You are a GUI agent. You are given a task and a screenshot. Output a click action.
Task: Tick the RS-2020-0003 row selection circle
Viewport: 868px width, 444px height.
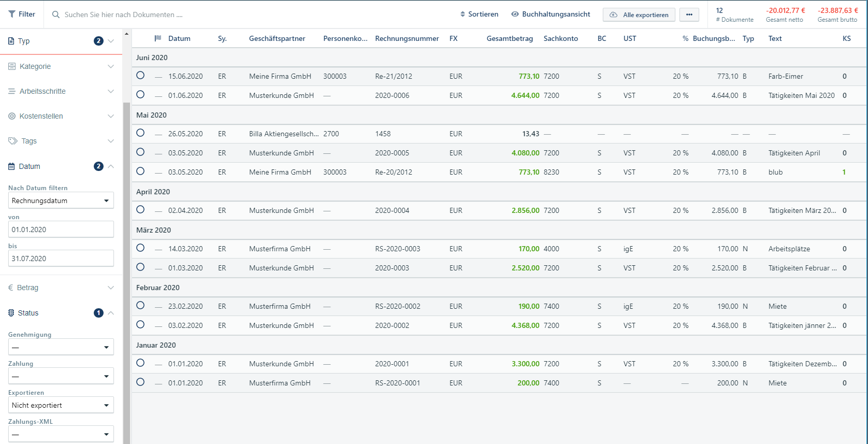(140, 248)
